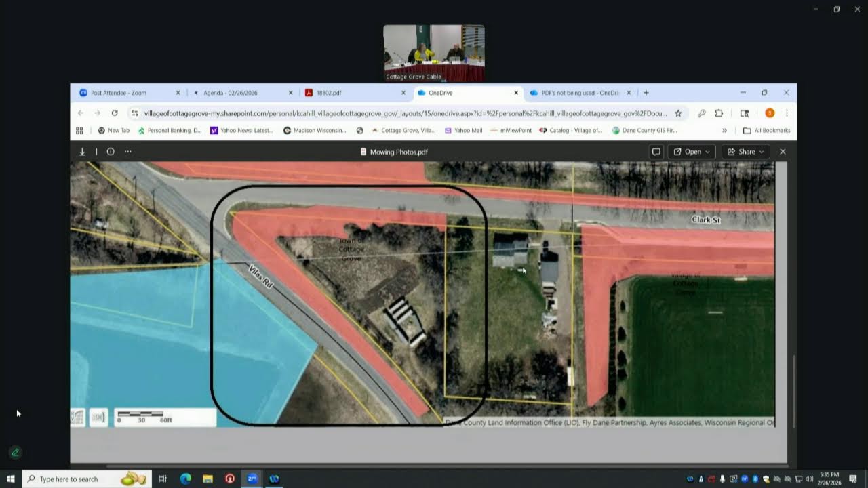Open the Chrome three-dot menu
The height and width of the screenshot is (488, 868).
coord(787,113)
